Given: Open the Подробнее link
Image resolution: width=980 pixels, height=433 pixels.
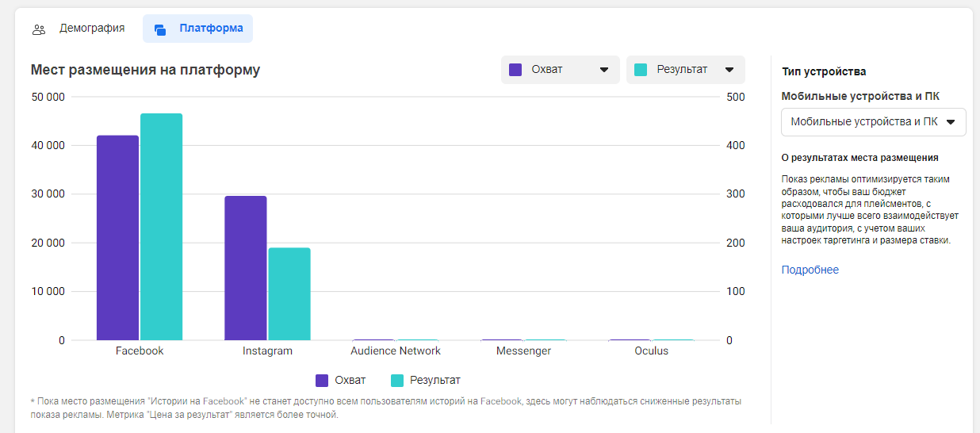Looking at the screenshot, I should [x=810, y=270].
